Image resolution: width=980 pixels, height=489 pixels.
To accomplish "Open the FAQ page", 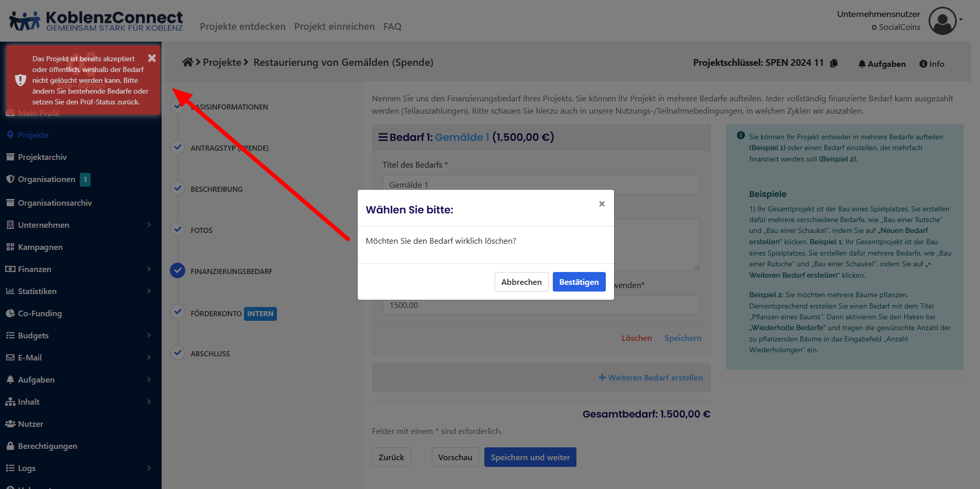I will pos(392,26).
